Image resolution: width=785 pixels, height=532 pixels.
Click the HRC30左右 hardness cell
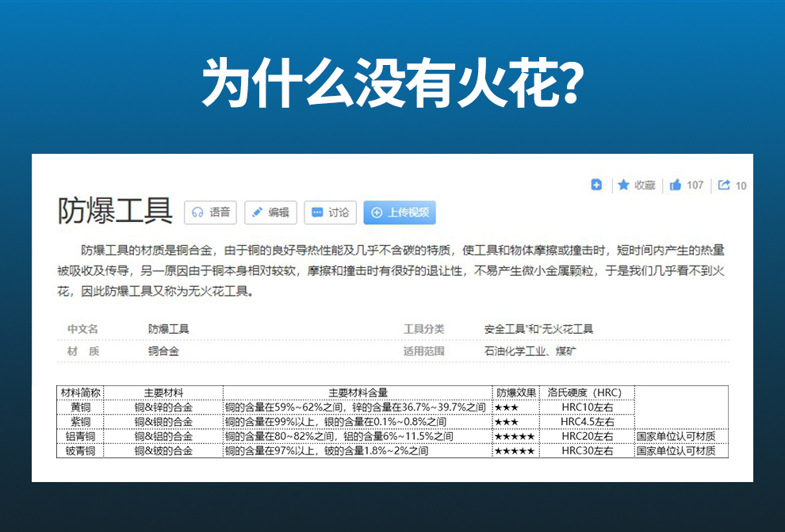pos(587,451)
